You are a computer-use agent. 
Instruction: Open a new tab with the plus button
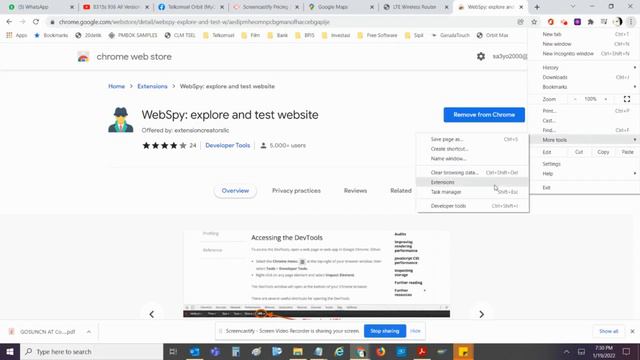(537, 7)
